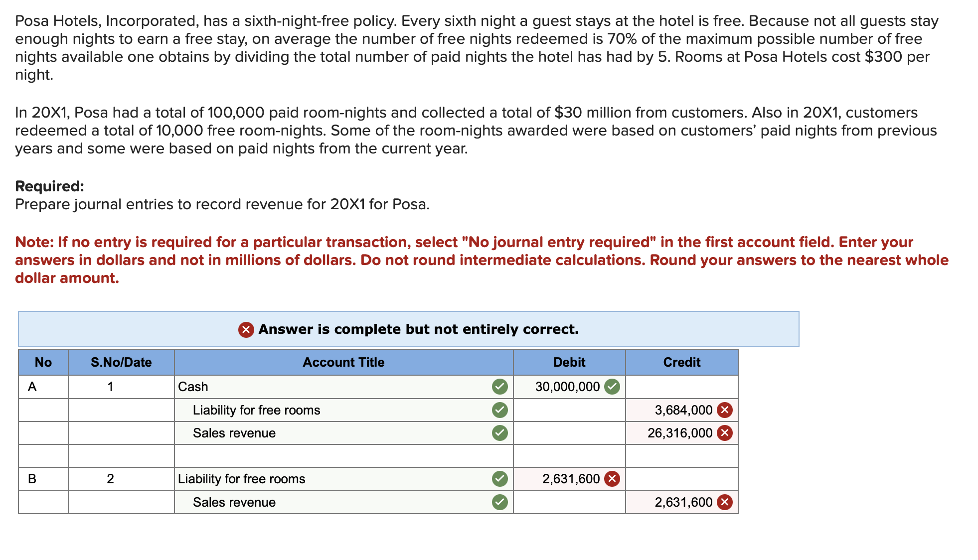Click the Answer is complete banner text

click(x=418, y=329)
